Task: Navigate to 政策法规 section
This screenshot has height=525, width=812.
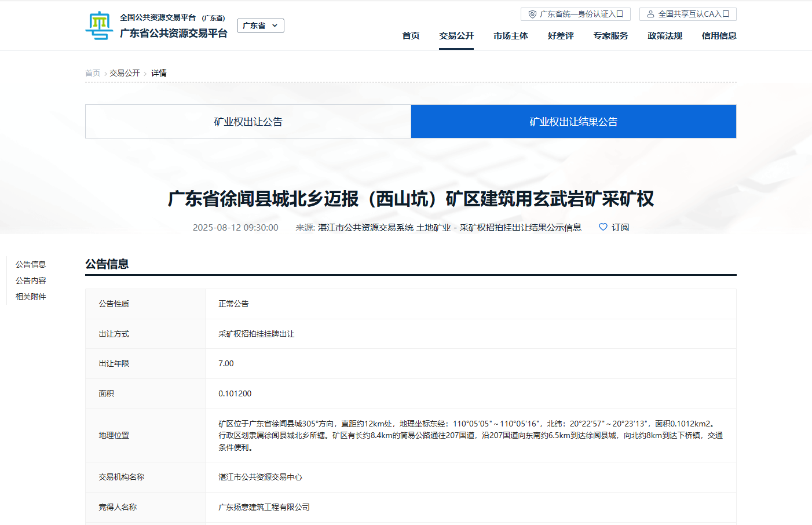Action: (x=665, y=36)
